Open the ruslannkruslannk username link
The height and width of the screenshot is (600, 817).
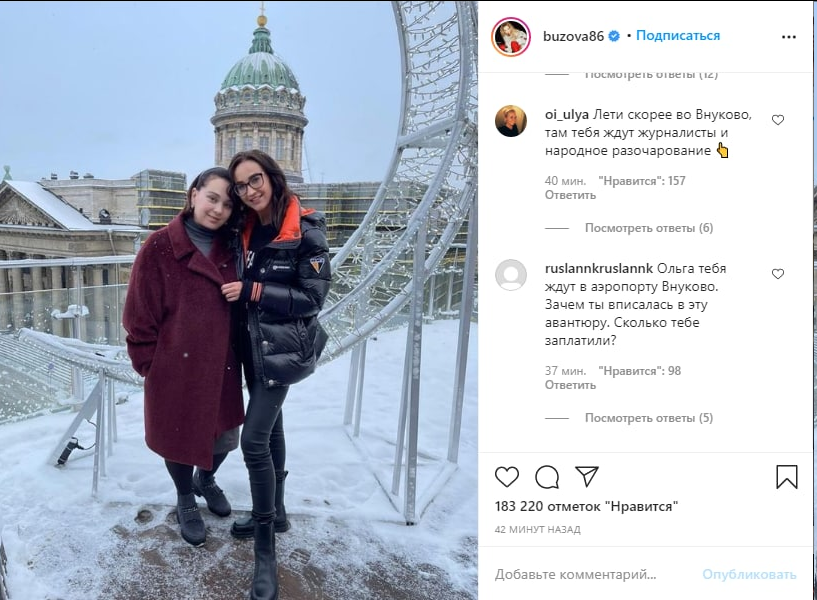(599, 268)
